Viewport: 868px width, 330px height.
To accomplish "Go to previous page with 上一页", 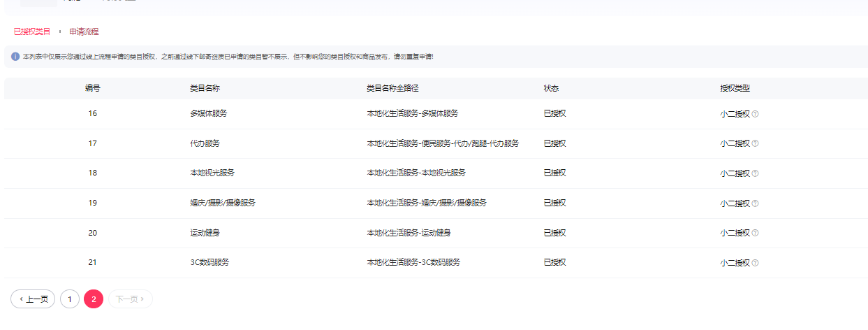I will (33, 299).
